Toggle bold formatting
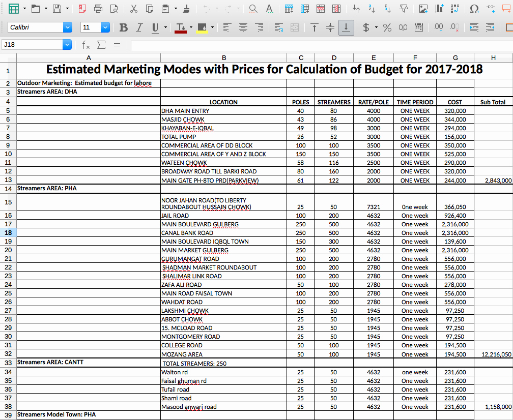The height and width of the screenshot is (420, 513). click(123, 28)
